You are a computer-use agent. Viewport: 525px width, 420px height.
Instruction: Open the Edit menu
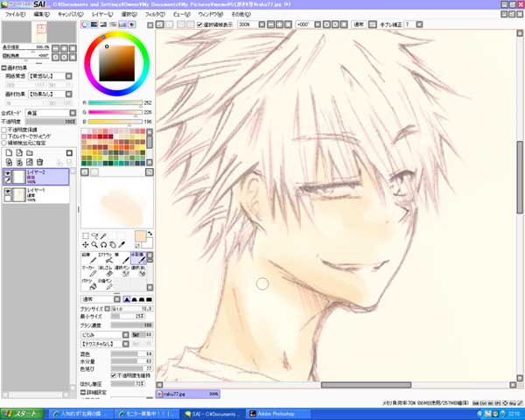tap(42, 14)
